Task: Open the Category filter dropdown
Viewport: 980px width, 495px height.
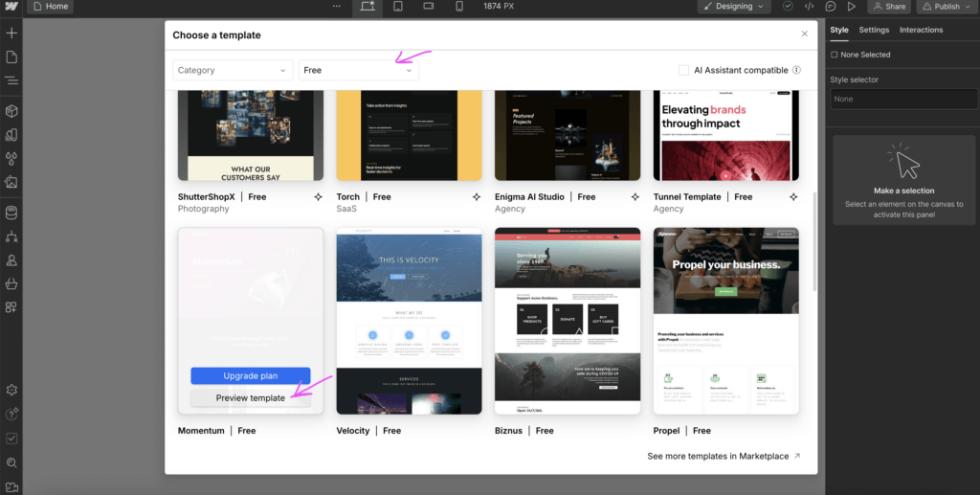Action: (x=233, y=70)
